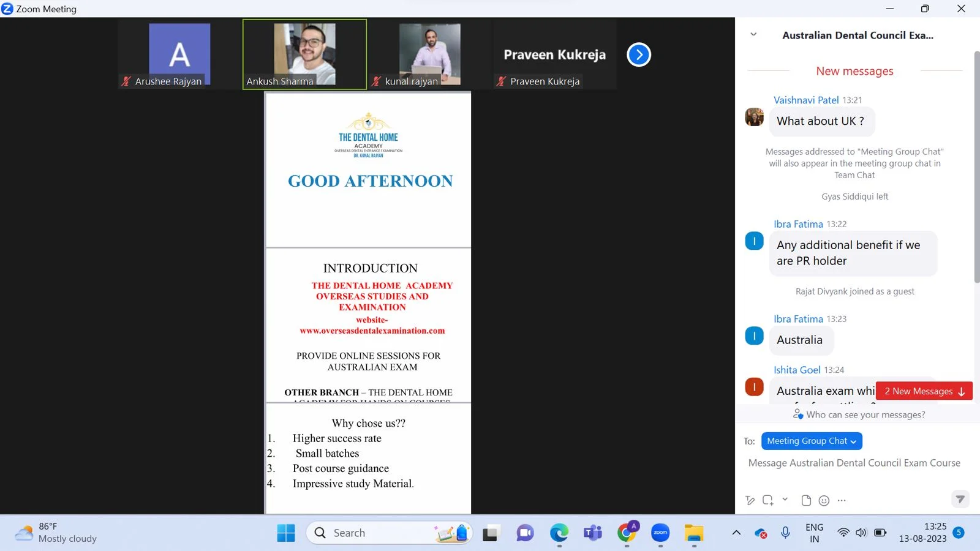Open more chat options ellipsis

tap(842, 500)
